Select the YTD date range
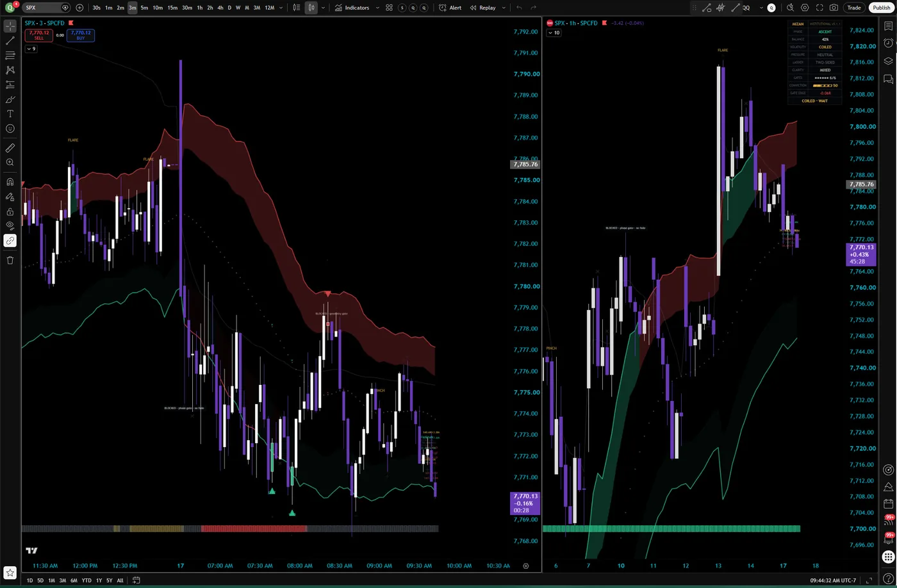 pos(86,580)
